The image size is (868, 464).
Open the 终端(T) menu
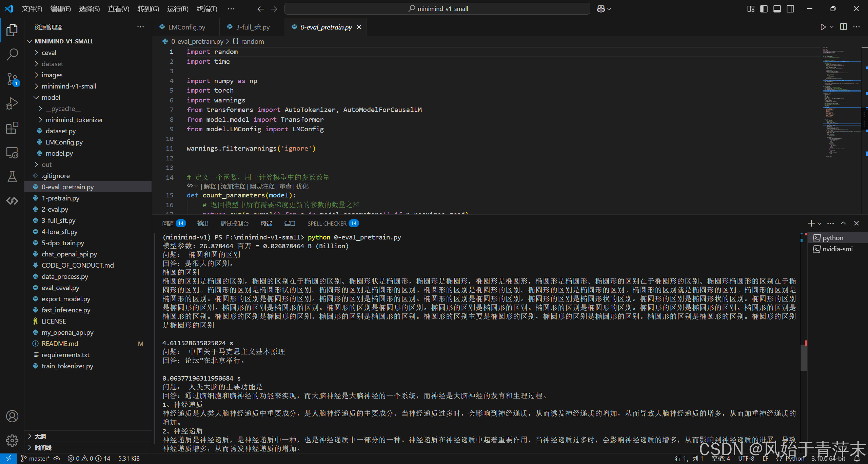click(207, 9)
